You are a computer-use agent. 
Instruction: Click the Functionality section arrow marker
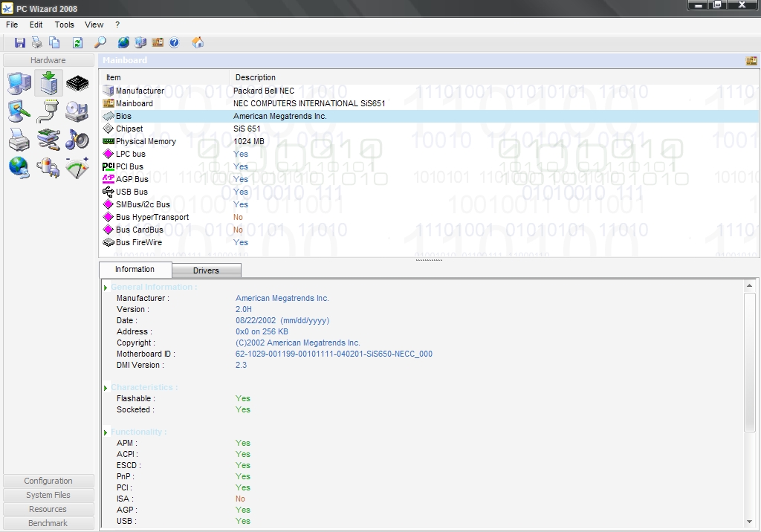click(106, 432)
